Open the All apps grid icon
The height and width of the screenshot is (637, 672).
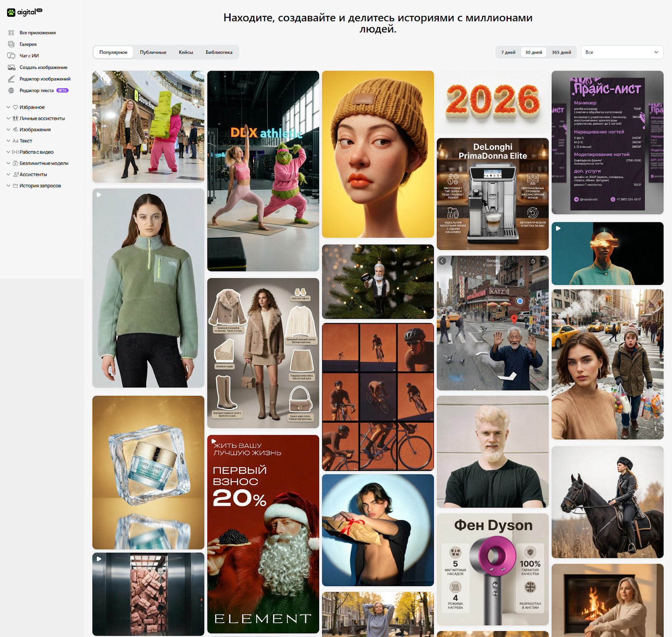pos(11,33)
